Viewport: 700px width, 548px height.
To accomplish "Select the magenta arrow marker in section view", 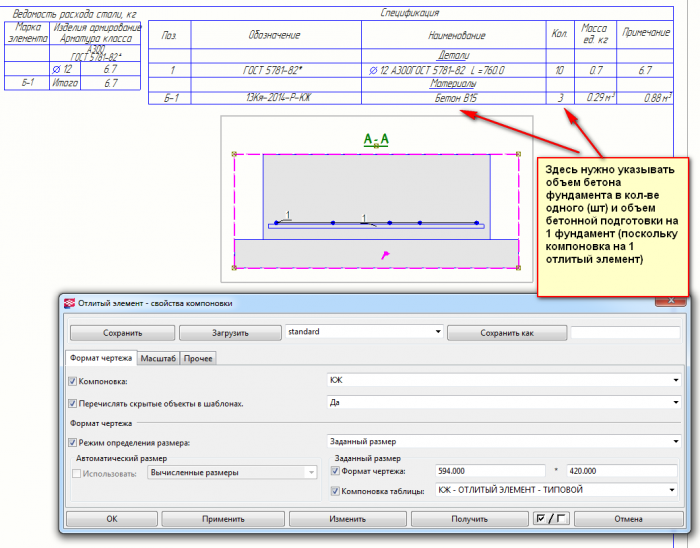I will [x=385, y=255].
